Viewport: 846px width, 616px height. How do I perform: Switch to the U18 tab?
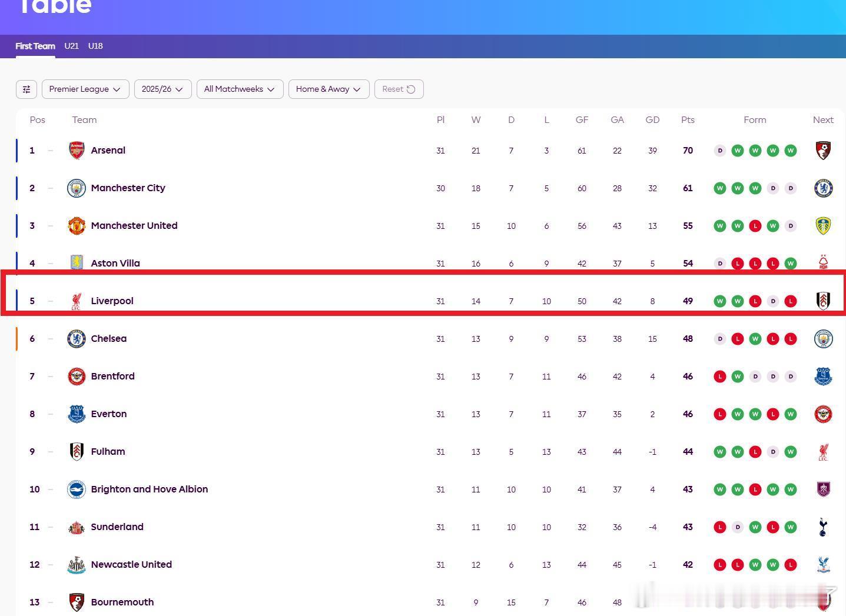(95, 46)
